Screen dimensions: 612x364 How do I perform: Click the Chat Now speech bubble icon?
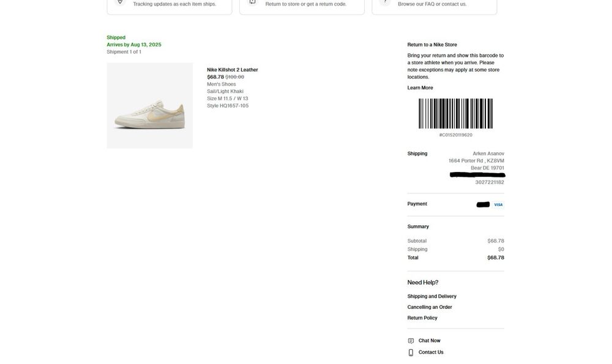(x=411, y=341)
